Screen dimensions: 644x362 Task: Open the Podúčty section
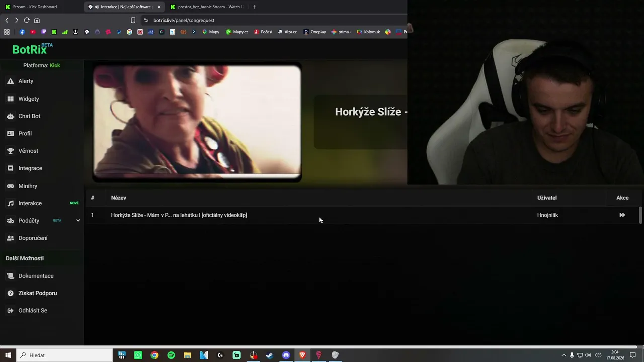tap(29, 221)
